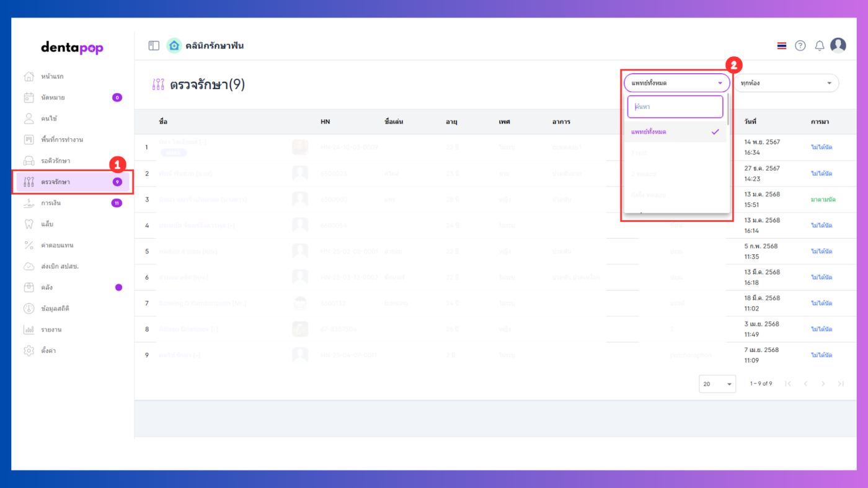The image size is (868, 488).
Task: Click the Thai flag language icon
Action: point(782,46)
